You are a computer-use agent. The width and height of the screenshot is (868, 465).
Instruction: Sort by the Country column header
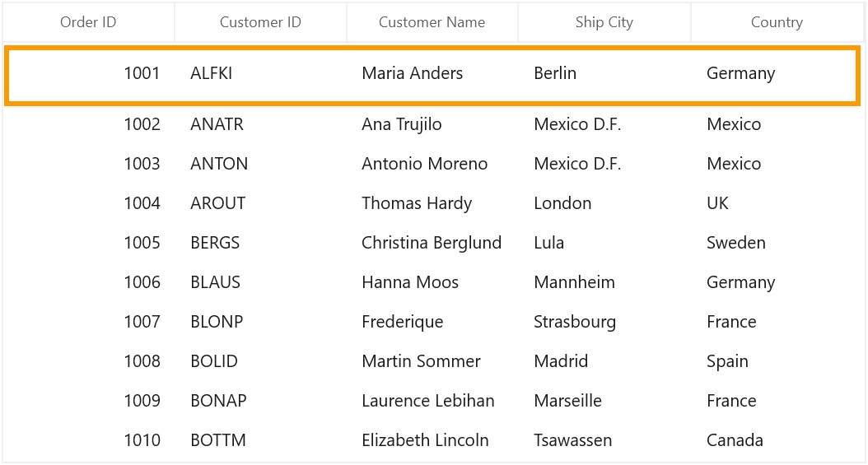click(x=777, y=22)
